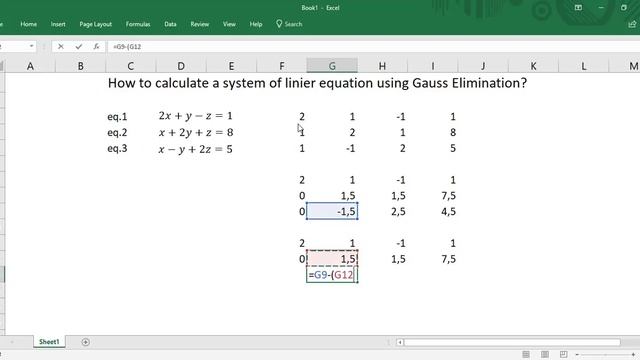Select column C header
The height and width of the screenshot is (360, 640).
pos(131,66)
